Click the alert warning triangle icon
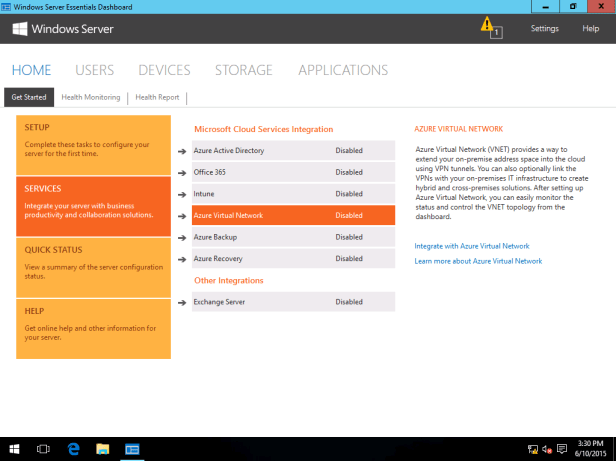This screenshot has width=616, height=461. pos(487,25)
